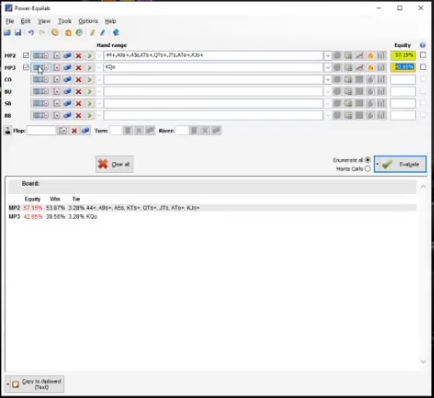Click the MP3 hand range input containing KQo

(213, 67)
